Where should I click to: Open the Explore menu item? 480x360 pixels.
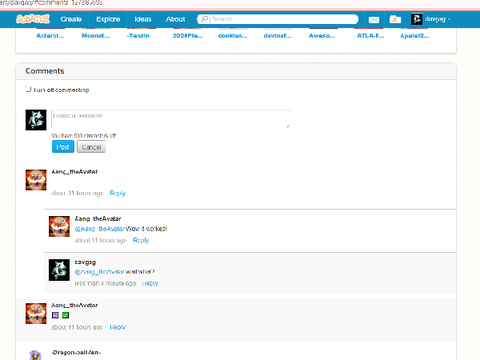click(108, 19)
